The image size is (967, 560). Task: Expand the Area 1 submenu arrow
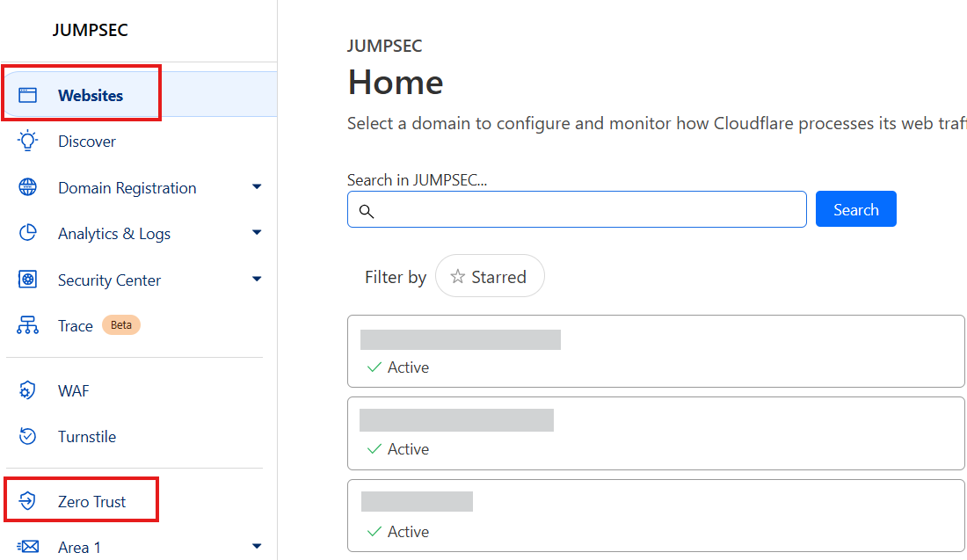pyautogui.click(x=257, y=547)
